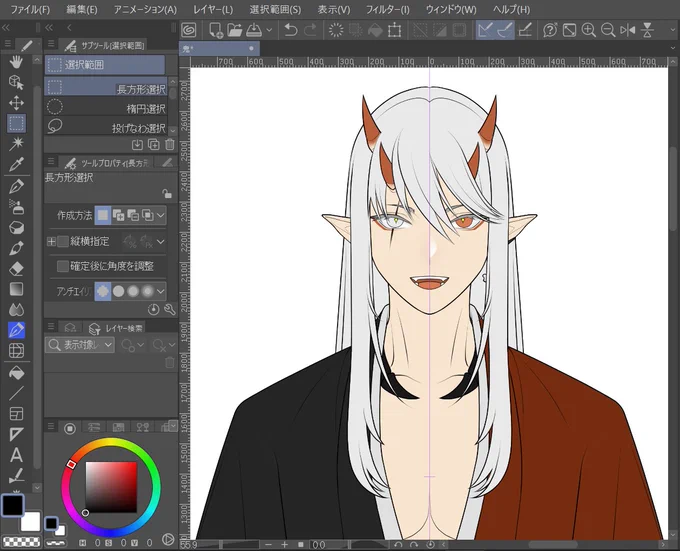This screenshot has height=551, width=680.
Task: Select the Eraser tool
Action: [16, 269]
